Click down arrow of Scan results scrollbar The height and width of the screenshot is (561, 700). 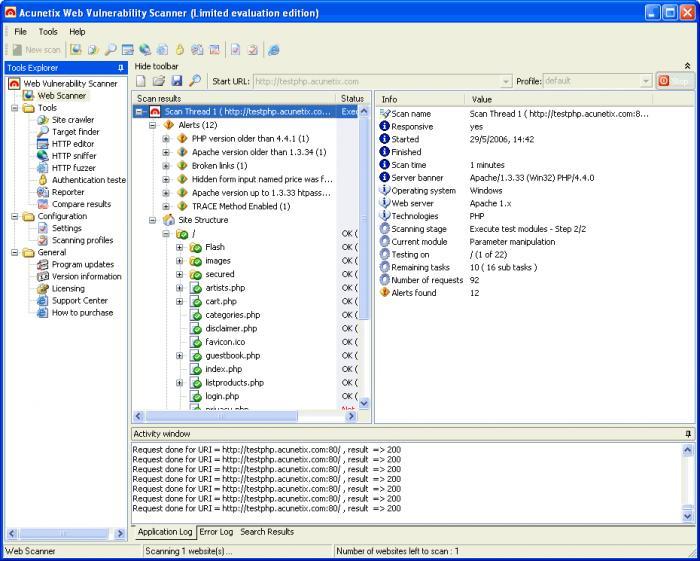point(364,403)
